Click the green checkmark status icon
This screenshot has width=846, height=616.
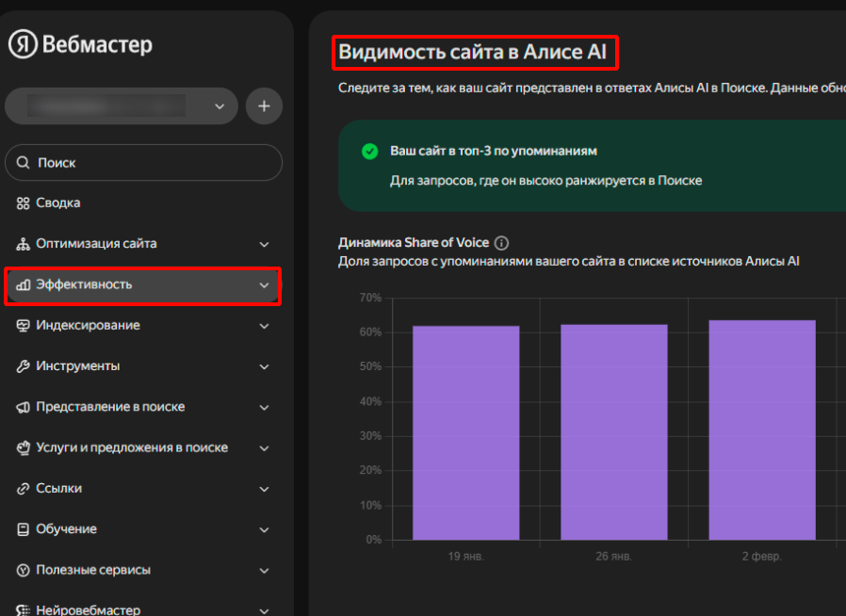[x=369, y=152]
